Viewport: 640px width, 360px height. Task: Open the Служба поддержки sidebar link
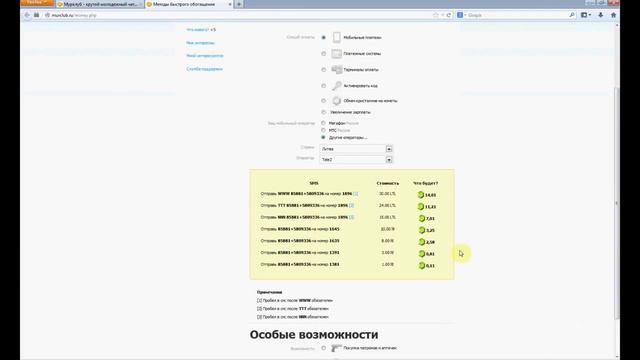[204, 69]
